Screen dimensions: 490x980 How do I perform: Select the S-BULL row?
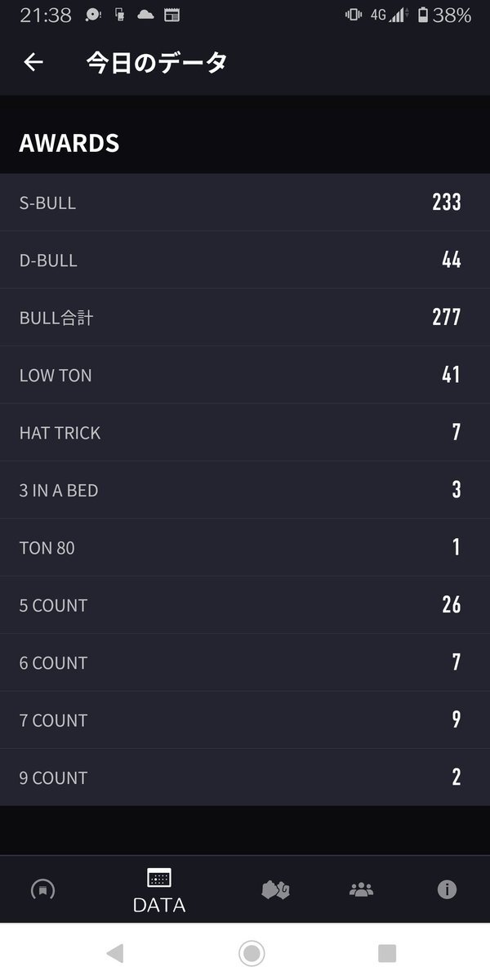(245, 203)
